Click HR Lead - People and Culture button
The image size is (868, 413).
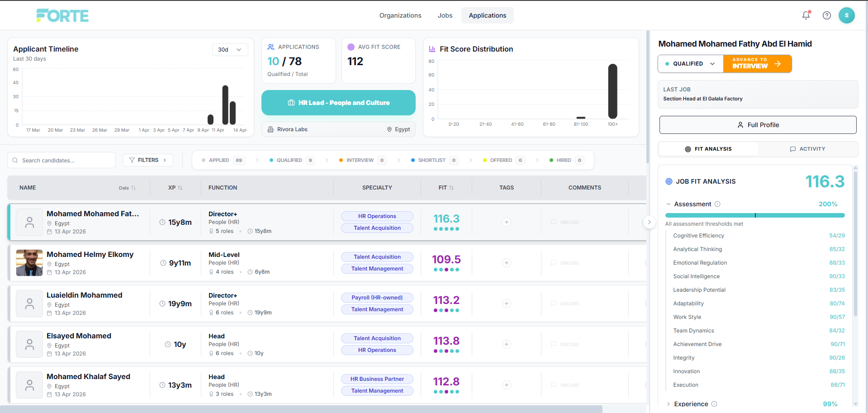point(338,103)
